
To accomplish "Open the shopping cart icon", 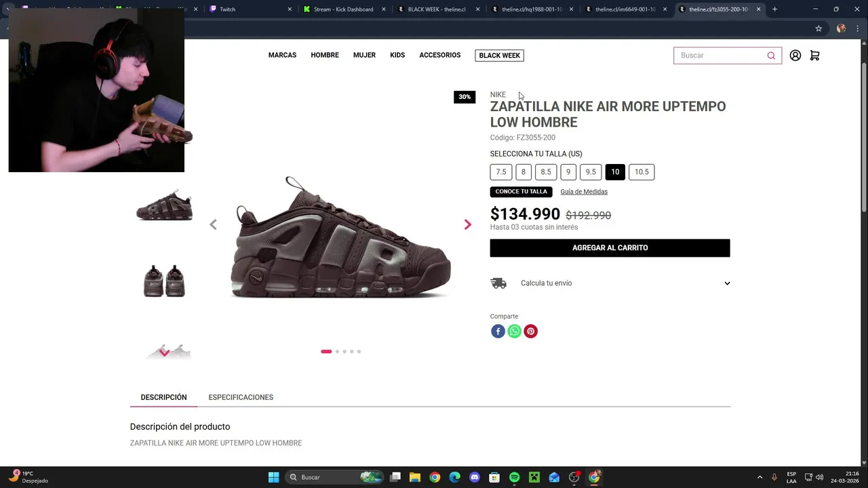I will coord(814,56).
